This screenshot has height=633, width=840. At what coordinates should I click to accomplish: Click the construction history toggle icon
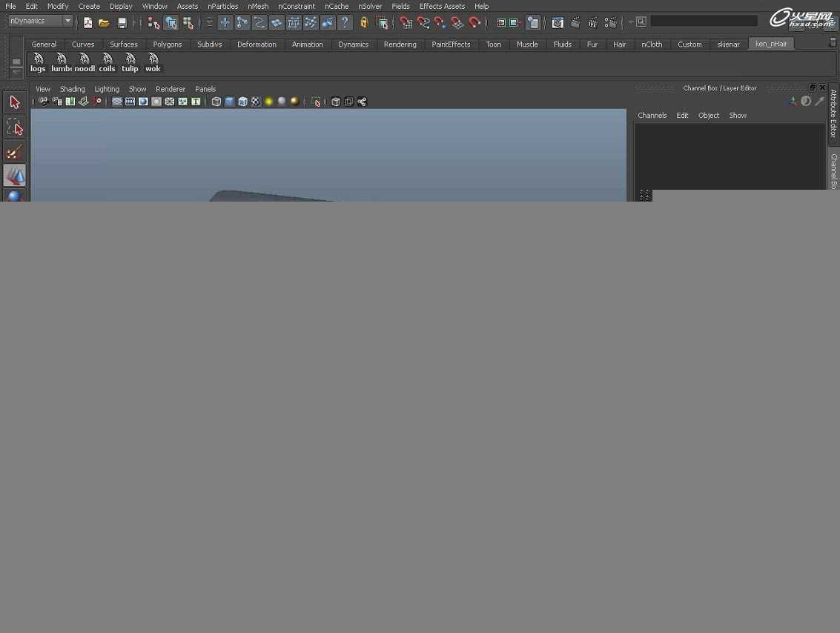click(x=533, y=22)
